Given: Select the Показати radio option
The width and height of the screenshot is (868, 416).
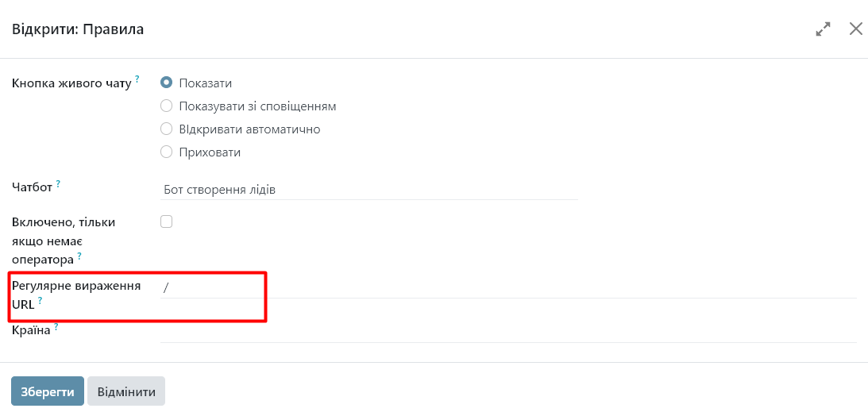Looking at the screenshot, I should tap(167, 83).
